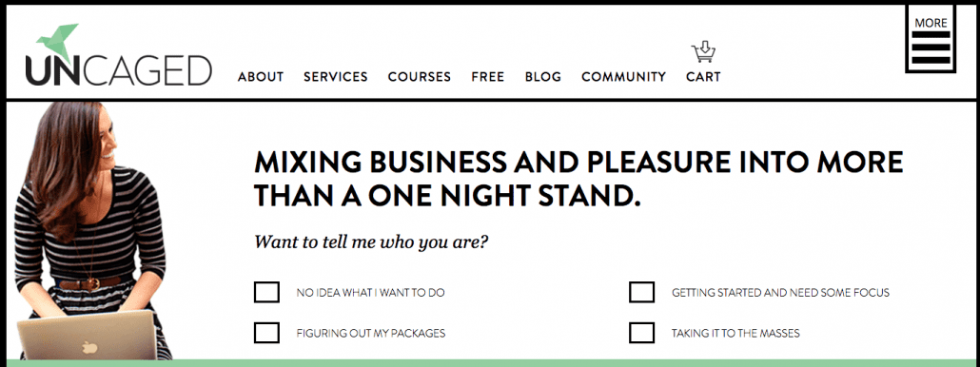
Task: Go to the Services page
Action: click(336, 77)
